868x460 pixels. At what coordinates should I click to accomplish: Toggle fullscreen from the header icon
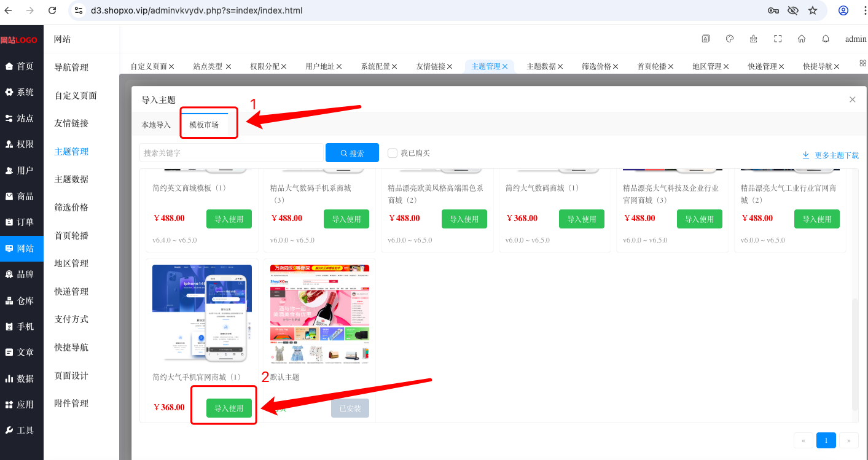pos(778,39)
